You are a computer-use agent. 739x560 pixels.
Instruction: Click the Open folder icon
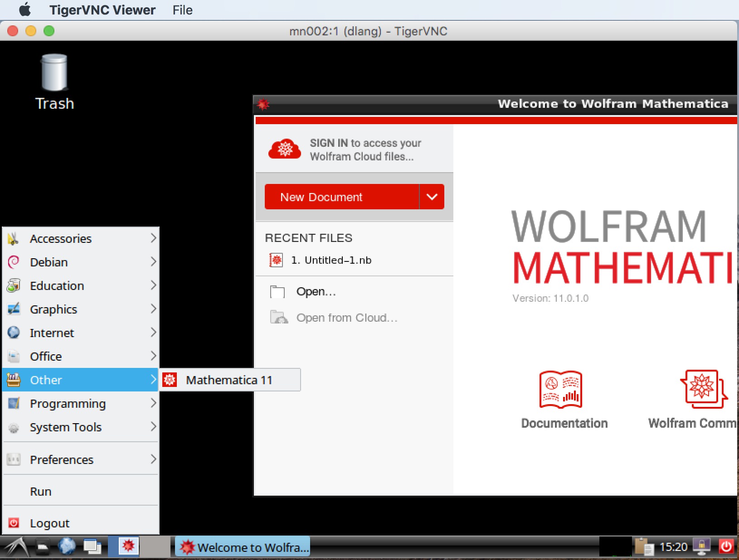[277, 292]
